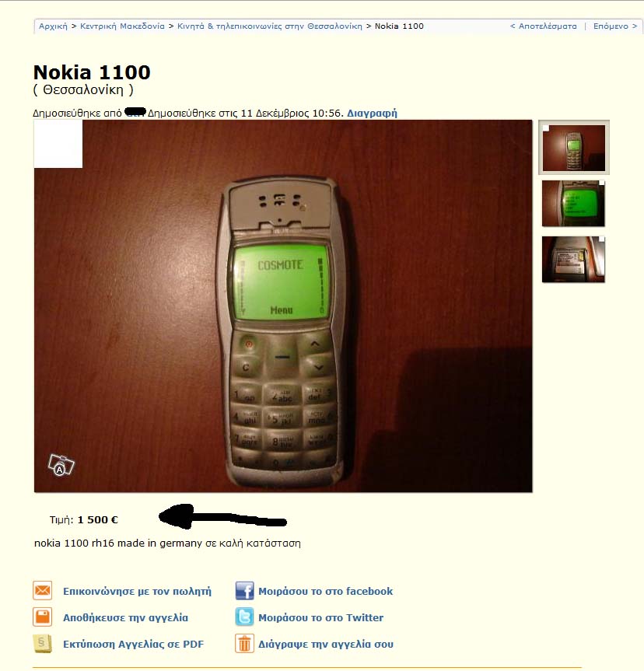Click the orange envelope contact-seller icon
The image size is (644, 671).
[x=43, y=591]
